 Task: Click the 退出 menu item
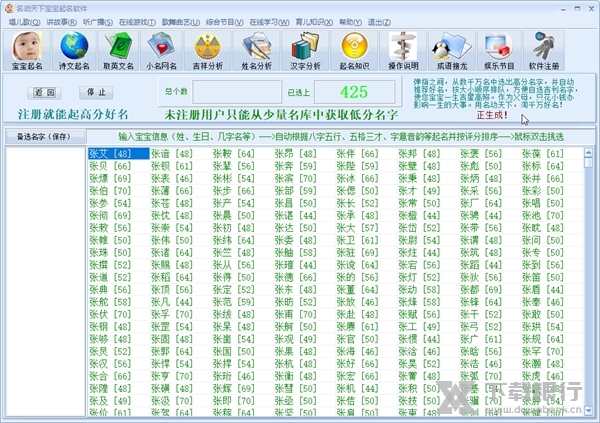pos(379,22)
